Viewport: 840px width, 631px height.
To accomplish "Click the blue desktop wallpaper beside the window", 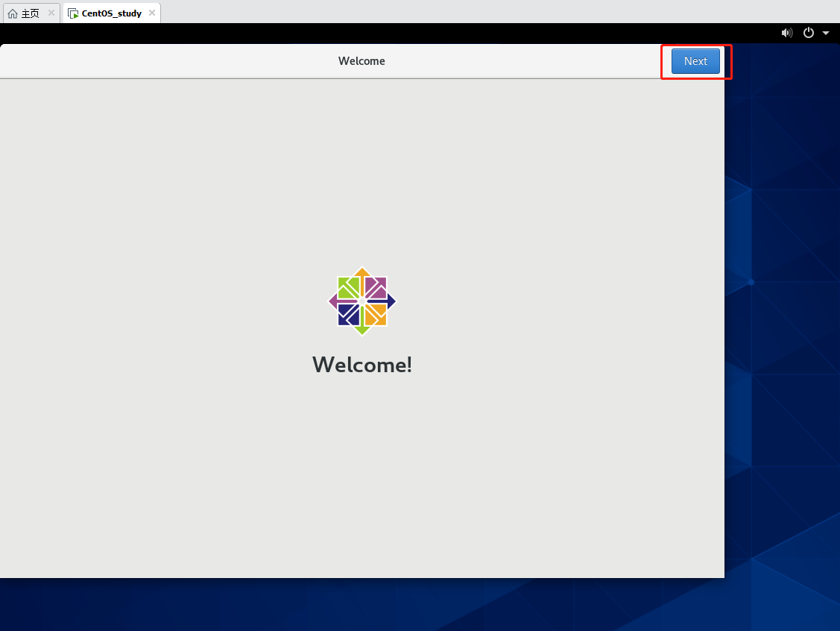I will pyautogui.click(x=783, y=336).
